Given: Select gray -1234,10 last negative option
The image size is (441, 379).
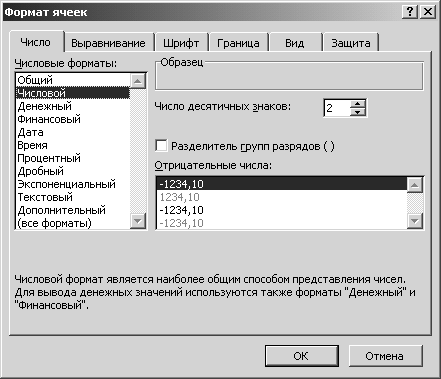Looking at the screenshot, I should click(282, 223).
